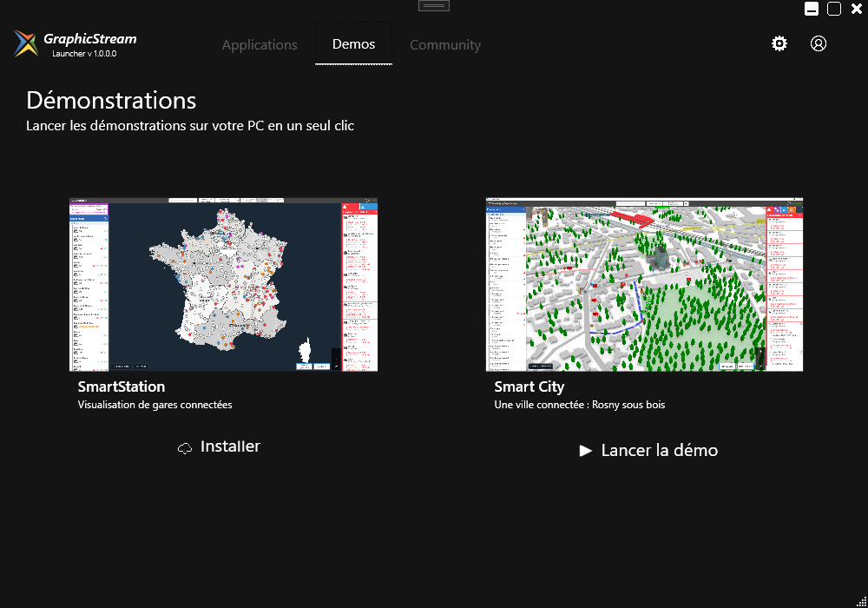Click the resize grip in the window corner
The height and width of the screenshot is (608, 868).
861,602
